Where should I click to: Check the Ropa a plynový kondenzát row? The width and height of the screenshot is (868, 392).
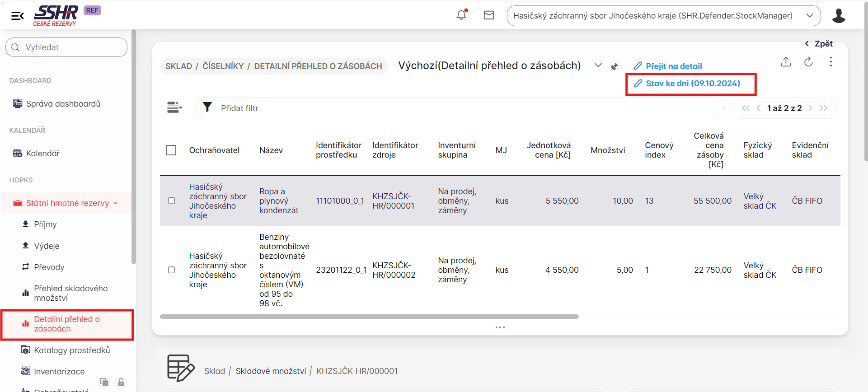coord(171,201)
